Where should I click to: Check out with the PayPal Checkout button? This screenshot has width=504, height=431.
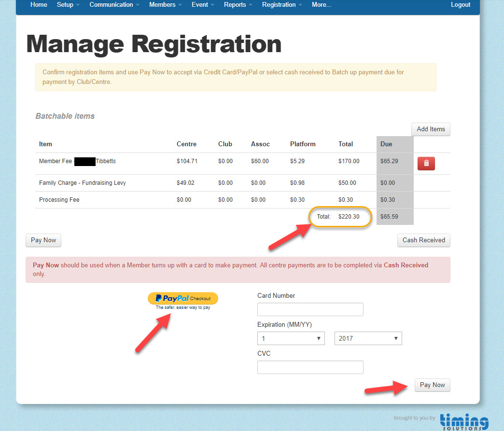click(x=183, y=298)
